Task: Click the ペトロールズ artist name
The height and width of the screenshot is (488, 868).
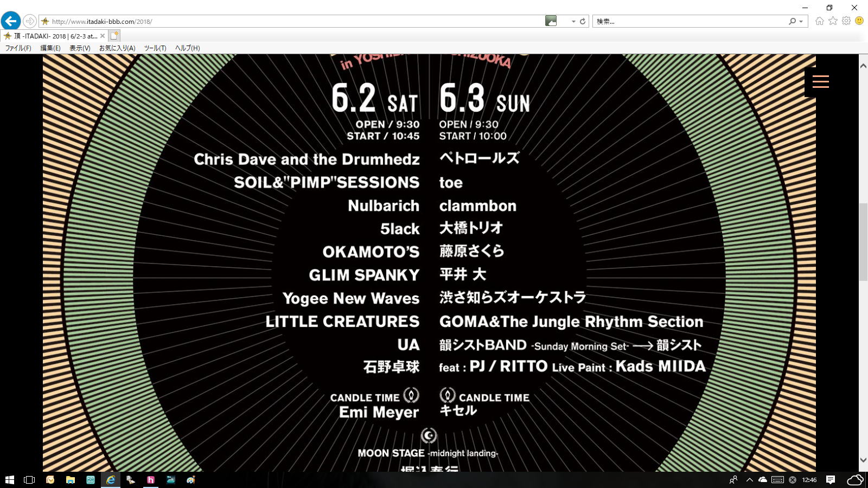Action: tap(480, 158)
